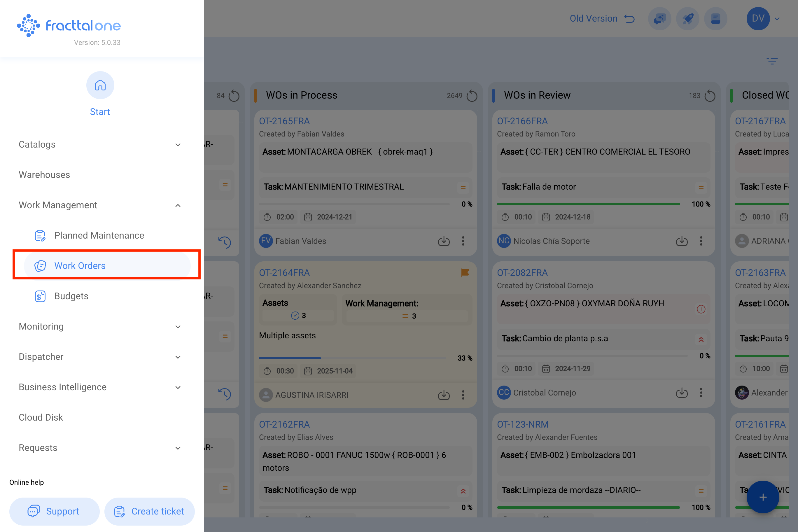Open the Budgets menu item
Screen dimensions: 798x532
[x=71, y=296]
